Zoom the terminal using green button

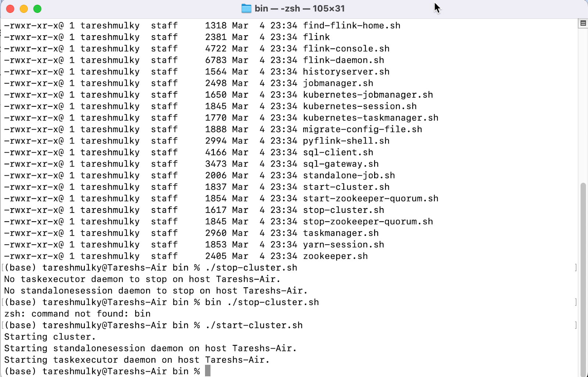pyautogui.click(x=37, y=9)
